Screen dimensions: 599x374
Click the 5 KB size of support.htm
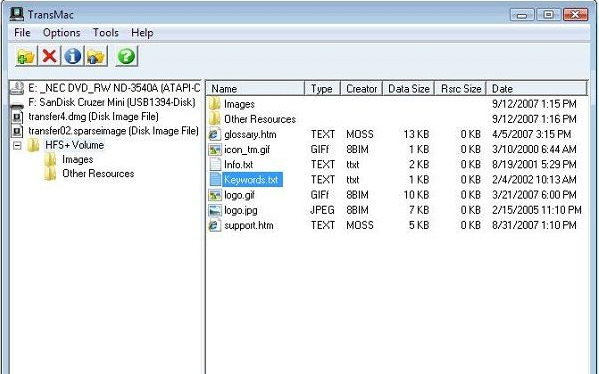419,225
